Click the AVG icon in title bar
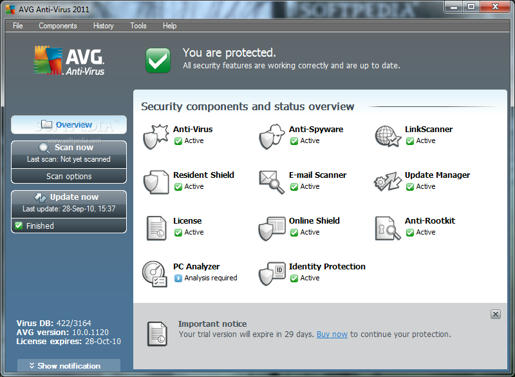 pyautogui.click(x=10, y=9)
